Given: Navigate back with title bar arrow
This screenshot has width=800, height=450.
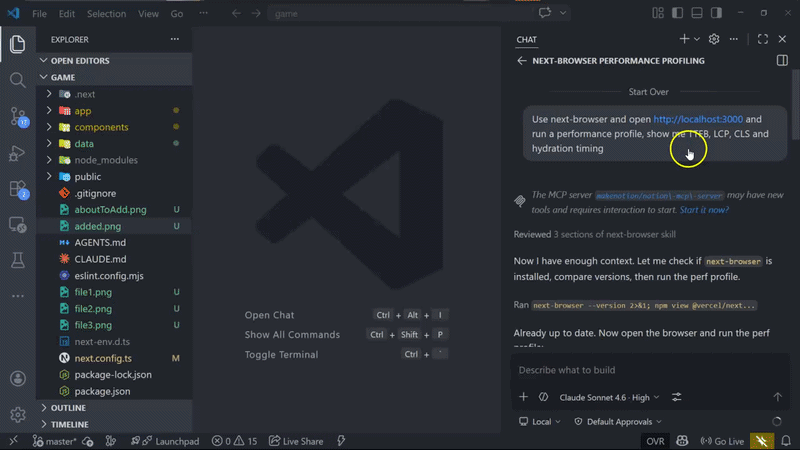Looking at the screenshot, I should [236, 14].
